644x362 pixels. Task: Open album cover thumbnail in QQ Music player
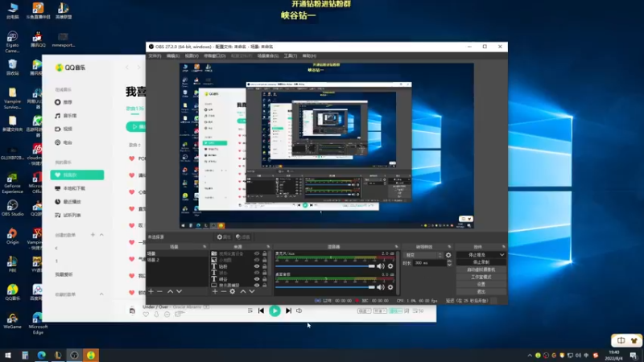(x=132, y=311)
